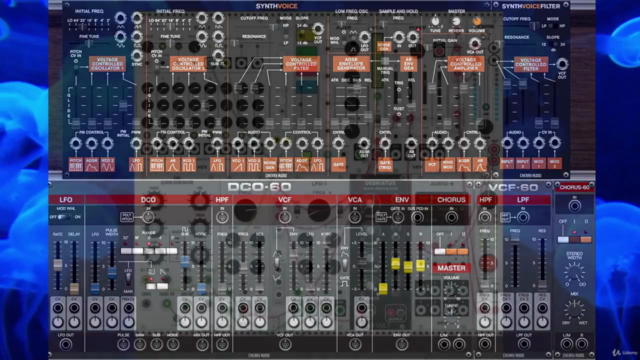Click the dry/wet MIX knob on Chorus-60

coord(574,310)
